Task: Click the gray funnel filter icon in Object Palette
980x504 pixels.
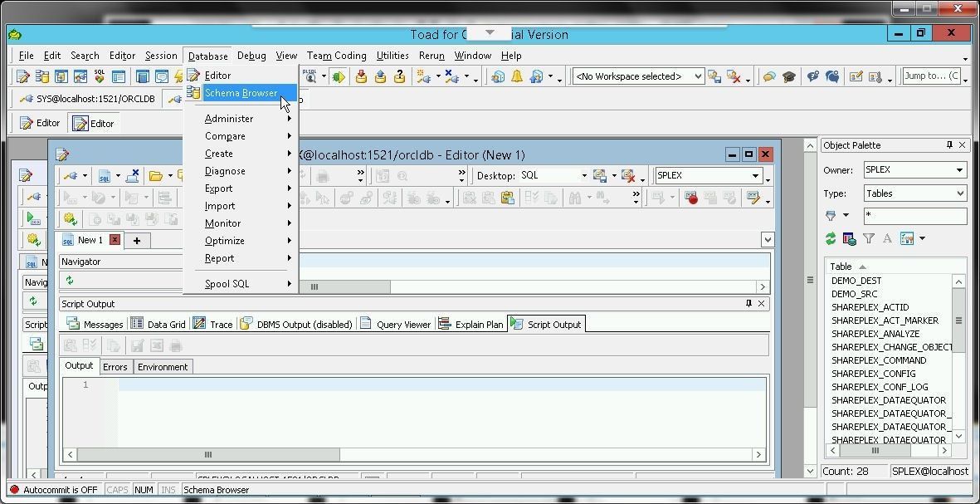Action: click(869, 238)
